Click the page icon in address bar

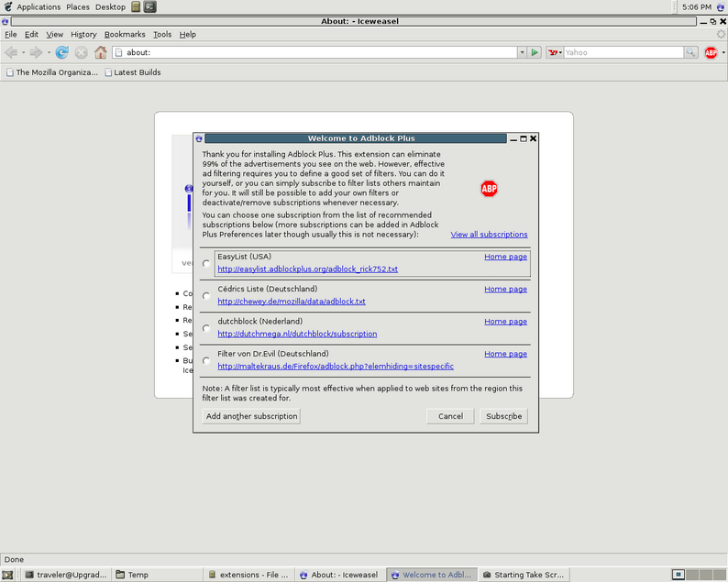[118, 52]
